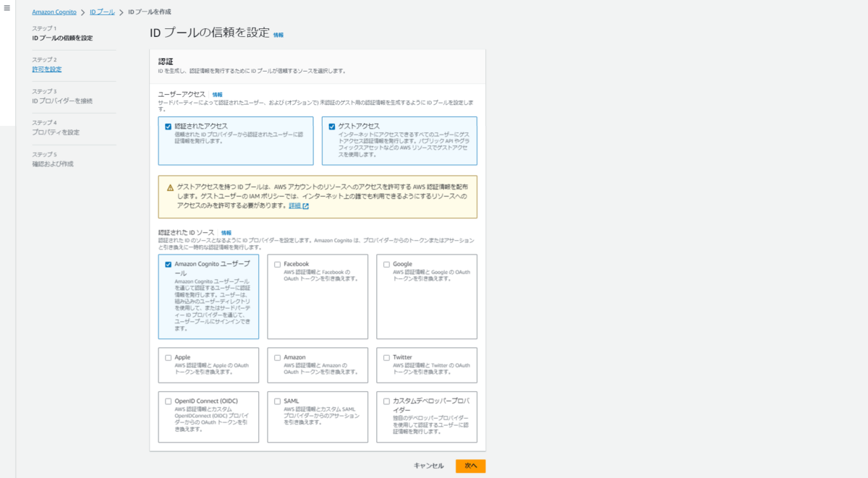868x478 pixels.
Task: Click the orange 次へ button
Action: (x=471, y=466)
